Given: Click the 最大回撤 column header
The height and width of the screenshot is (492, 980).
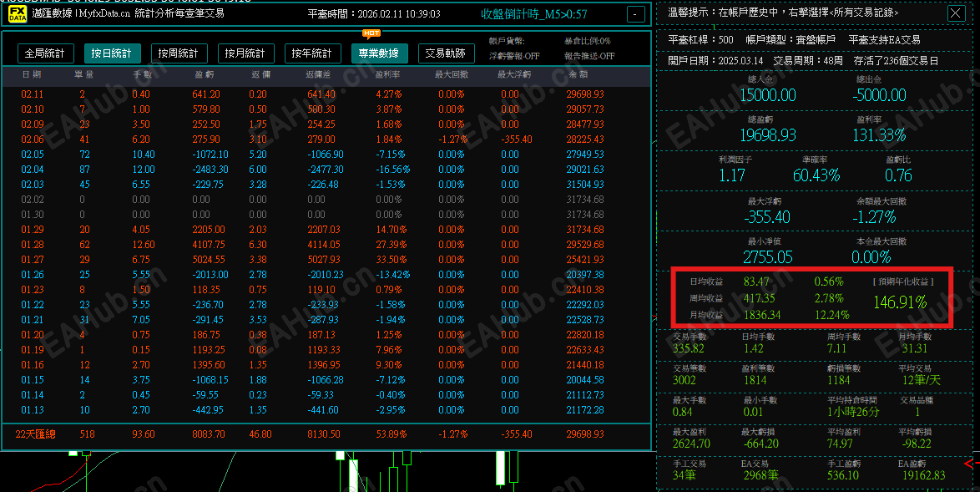Looking at the screenshot, I should pos(452,75).
